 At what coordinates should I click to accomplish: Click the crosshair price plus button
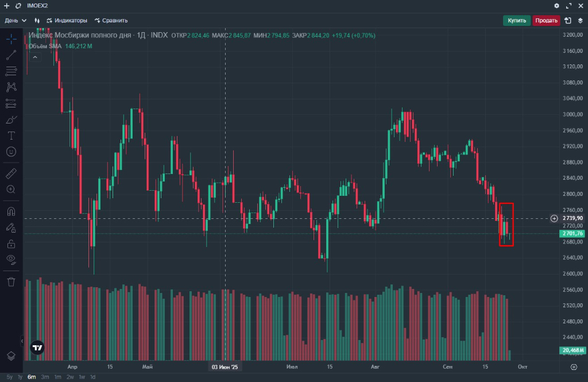[554, 218]
